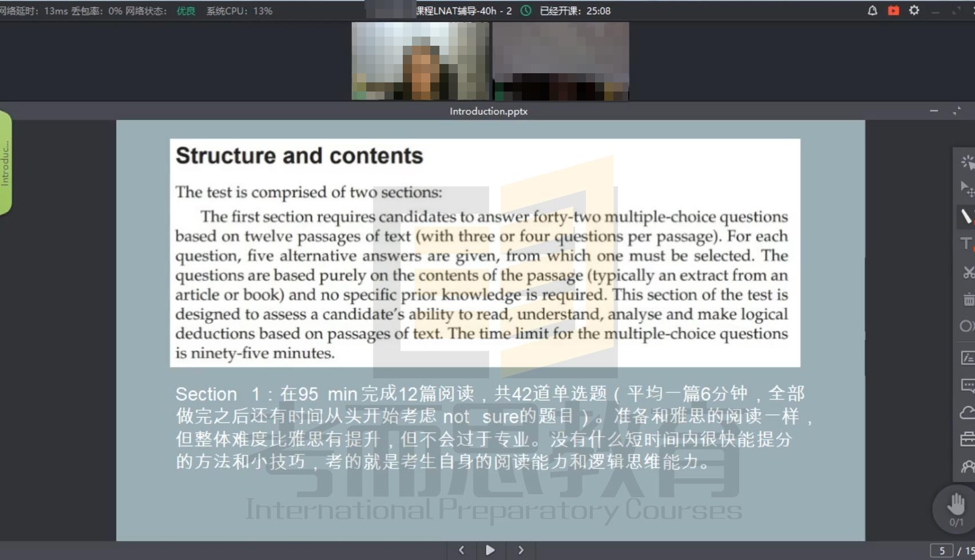Viewport: 975px width, 560px height.
Task: Open the cloud files icon
Action: coord(967,412)
